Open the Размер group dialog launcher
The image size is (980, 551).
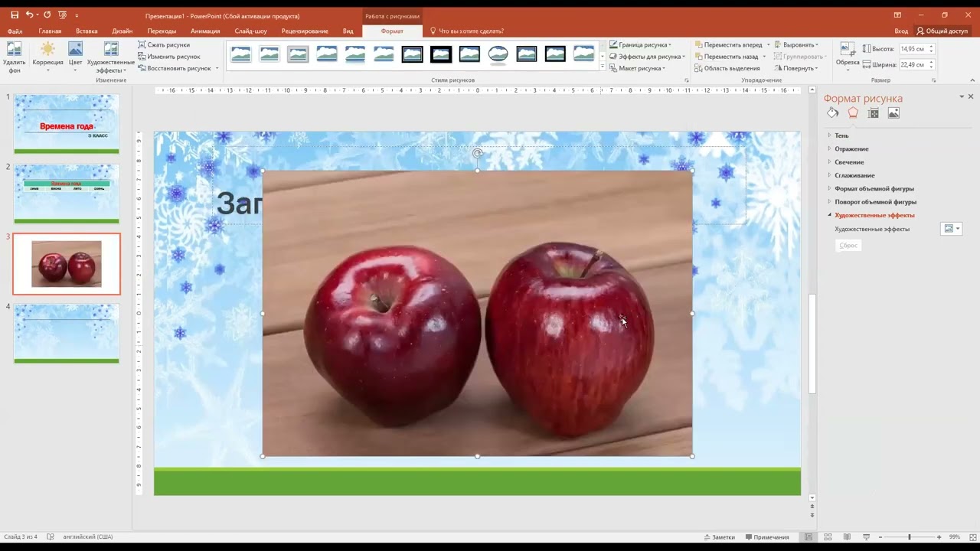[933, 80]
